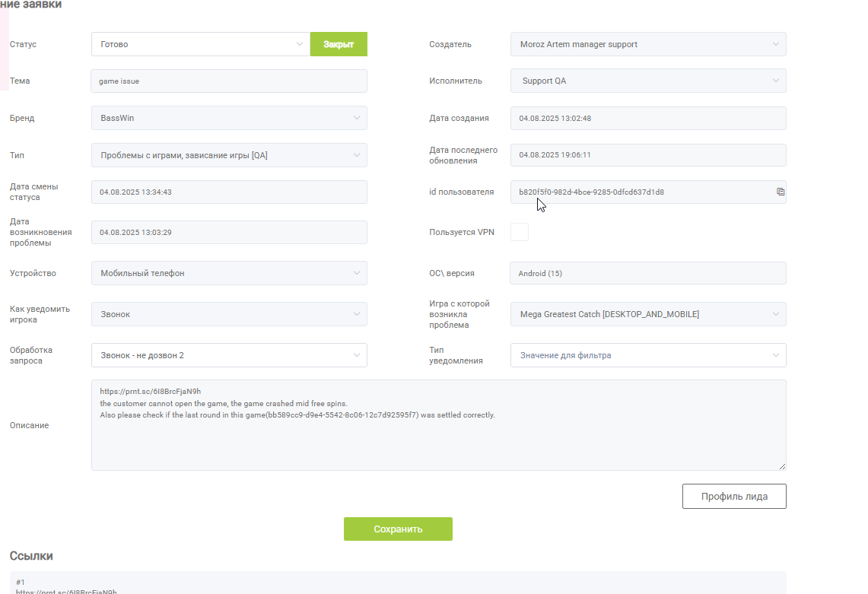The width and height of the screenshot is (868, 594).
Task: Open the Как уведомить игрока dropdown
Action: click(x=229, y=314)
